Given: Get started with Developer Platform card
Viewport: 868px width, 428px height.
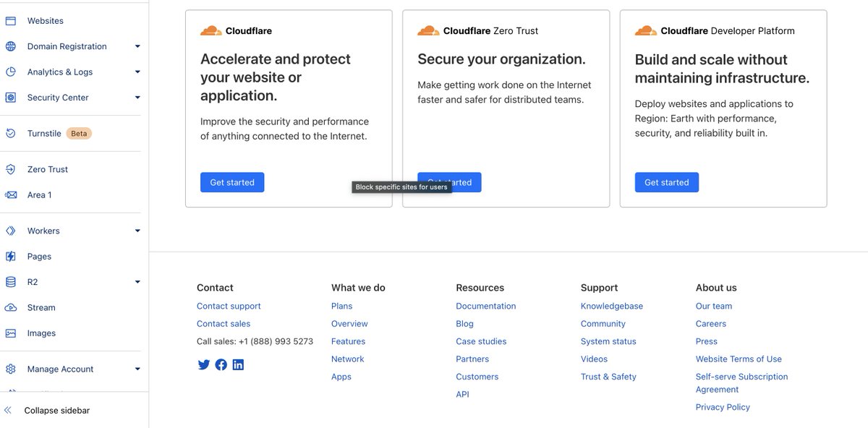Looking at the screenshot, I should pyautogui.click(x=667, y=182).
